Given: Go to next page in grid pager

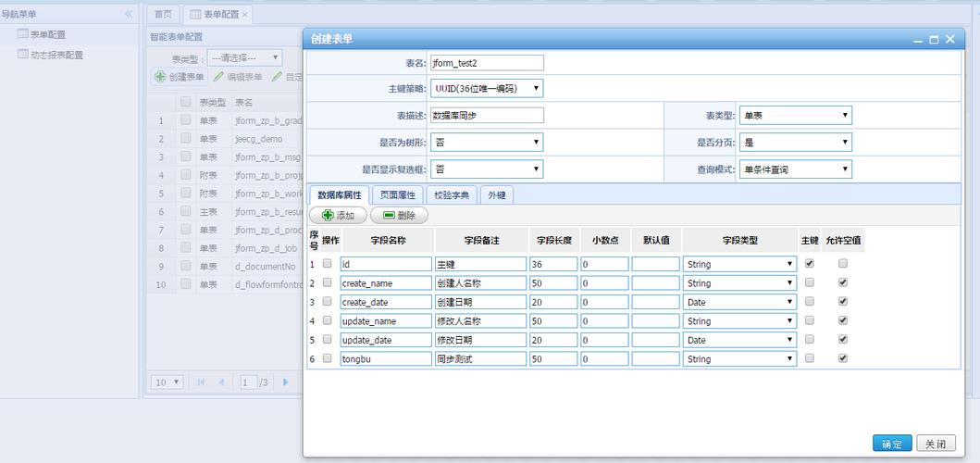Looking at the screenshot, I should click(x=286, y=382).
